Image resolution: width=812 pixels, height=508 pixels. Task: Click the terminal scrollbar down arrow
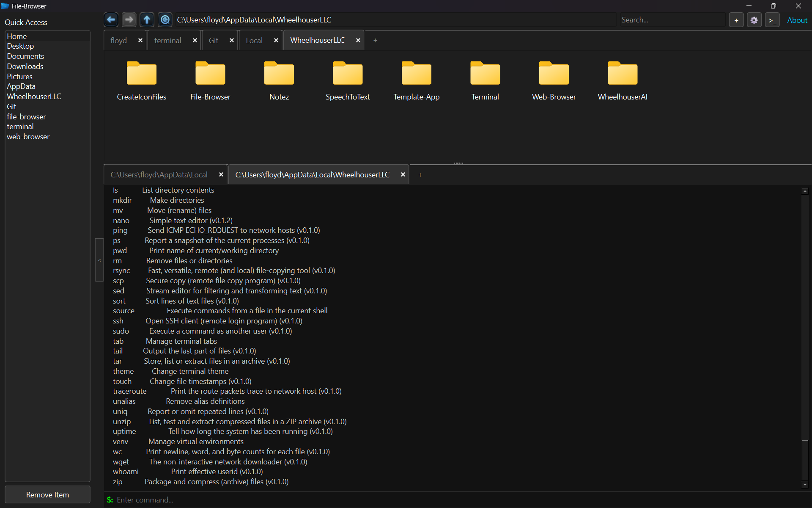pos(805,484)
